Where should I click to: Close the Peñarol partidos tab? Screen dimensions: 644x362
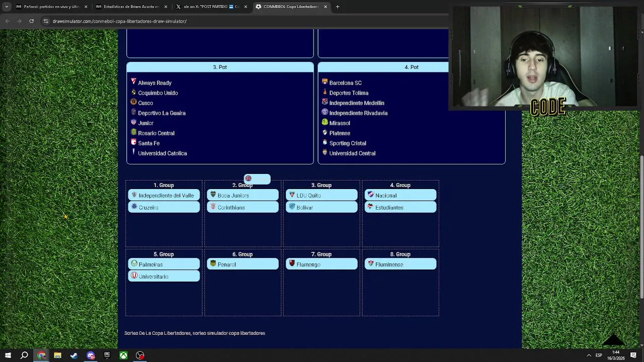[x=86, y=7]
